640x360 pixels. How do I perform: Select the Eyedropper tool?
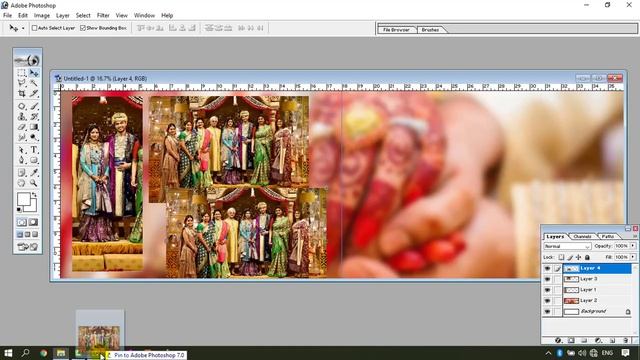(x=34, y=173)
